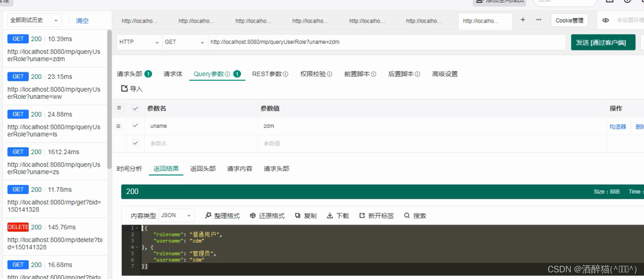This screenshot has height=279, width=644.
Task: Click the 还原格式 (restore format) icon
Action: 252,215
